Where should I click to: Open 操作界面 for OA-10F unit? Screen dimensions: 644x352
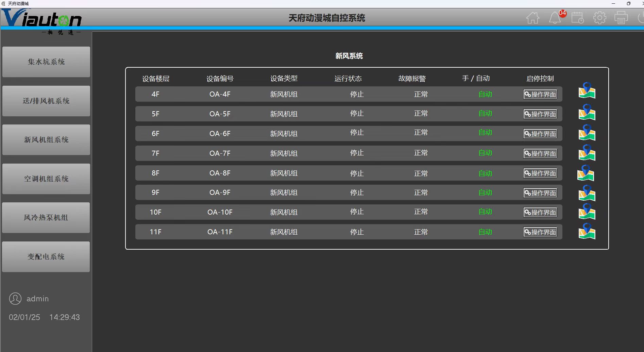point(540,212)
